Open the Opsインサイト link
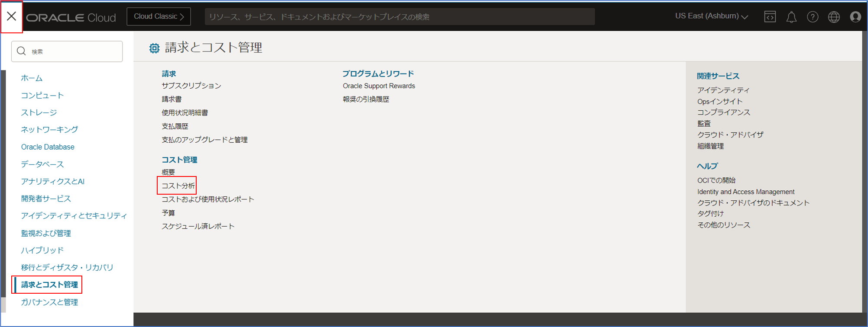The height and width of the screenshot is (327, 868). tap(720, 101)
